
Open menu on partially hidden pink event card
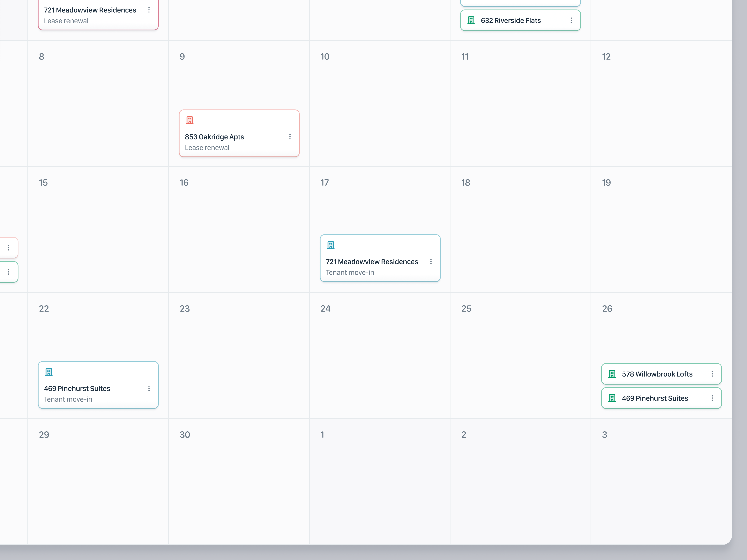9,248
